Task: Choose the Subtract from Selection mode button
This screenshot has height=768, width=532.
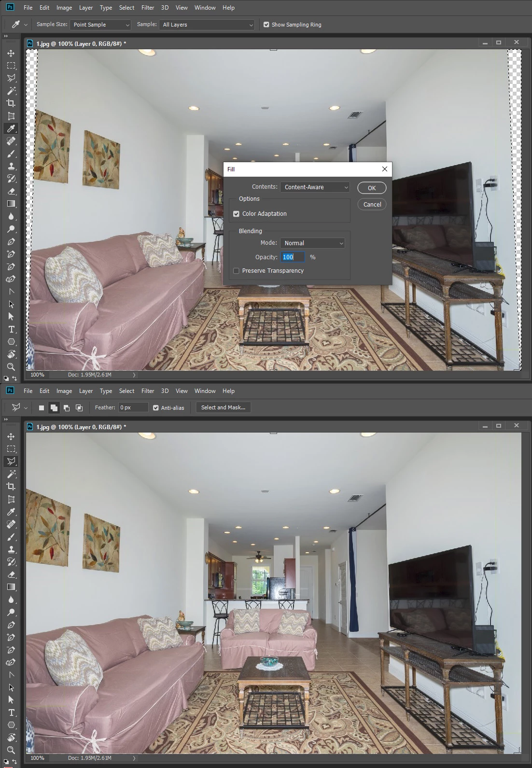Action: 67,408
